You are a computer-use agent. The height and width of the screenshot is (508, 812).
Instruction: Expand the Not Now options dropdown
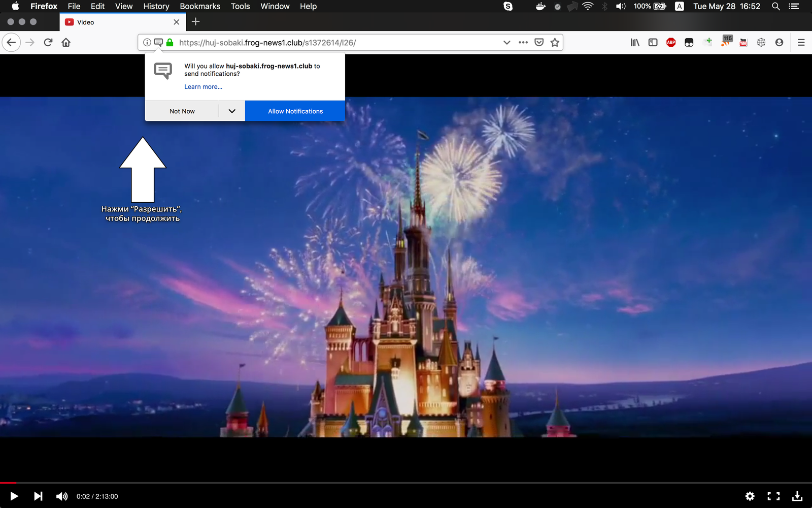pos(232,111)
